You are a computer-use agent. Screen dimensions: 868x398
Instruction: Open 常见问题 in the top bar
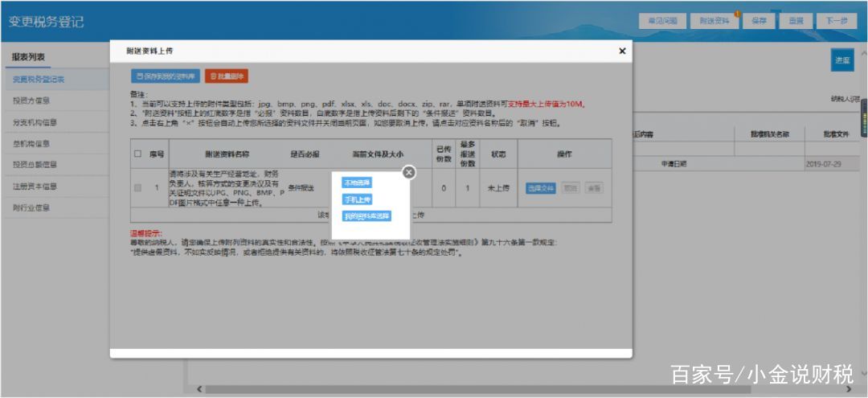662,21
